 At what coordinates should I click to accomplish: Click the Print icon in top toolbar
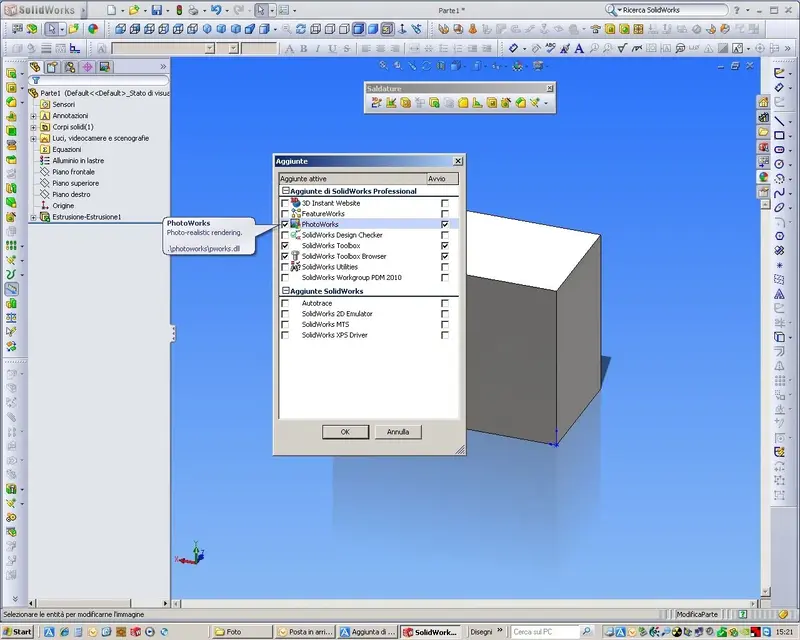tap(193, 10)
